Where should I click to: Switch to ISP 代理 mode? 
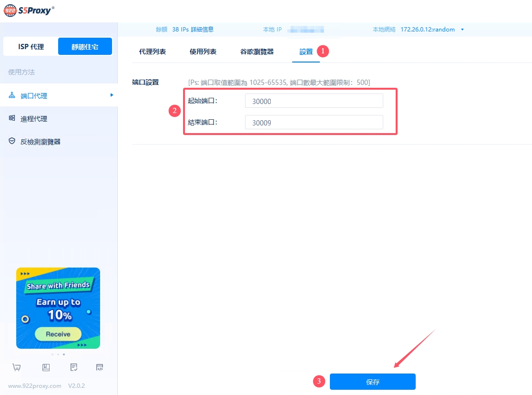point(31,47)
